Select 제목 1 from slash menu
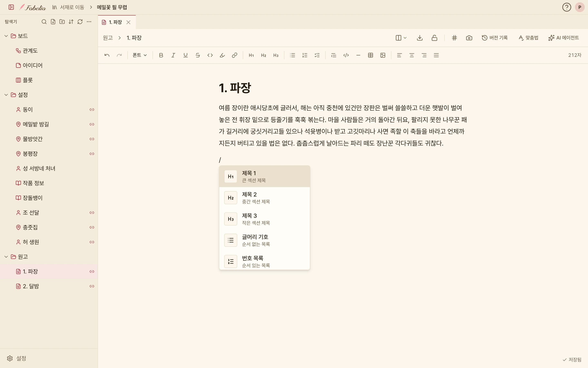The image size is (588, 368). coord(264,176)
